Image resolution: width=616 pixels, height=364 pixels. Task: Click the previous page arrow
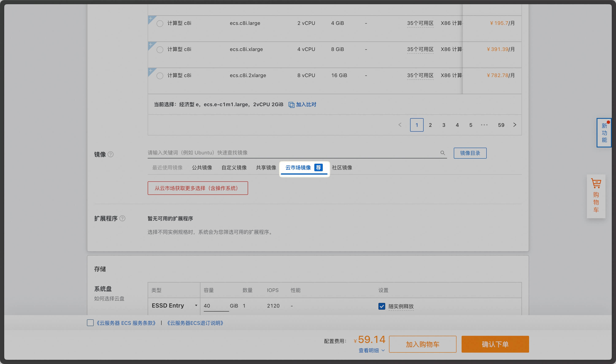coord(400,125)
